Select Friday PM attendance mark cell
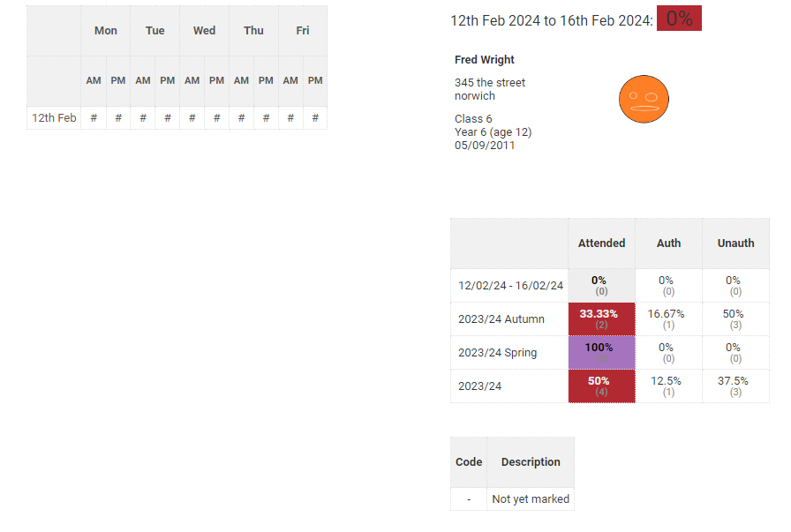Screen dimensions: 791x532 click(315, 117)
